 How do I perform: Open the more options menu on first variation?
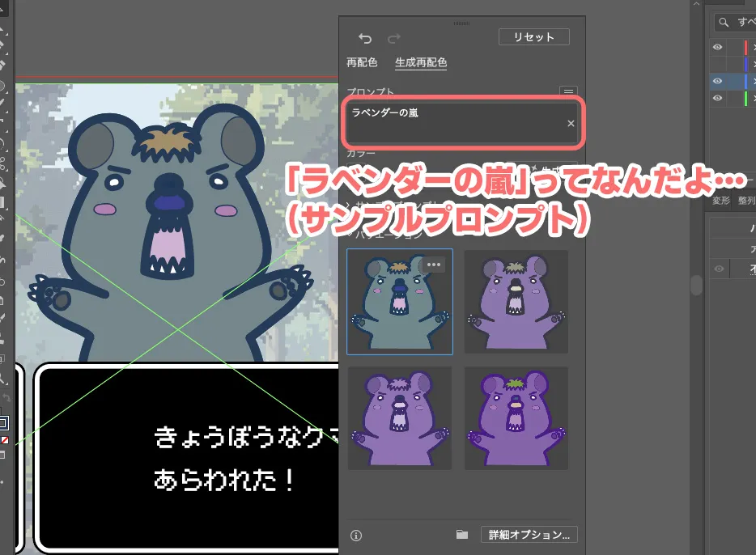433,265
